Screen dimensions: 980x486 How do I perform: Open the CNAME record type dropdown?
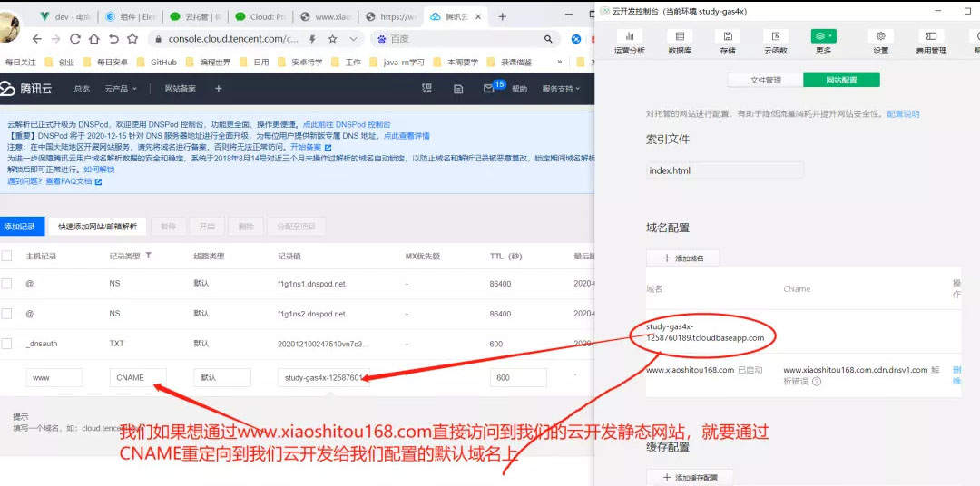[x=138, y=377]
